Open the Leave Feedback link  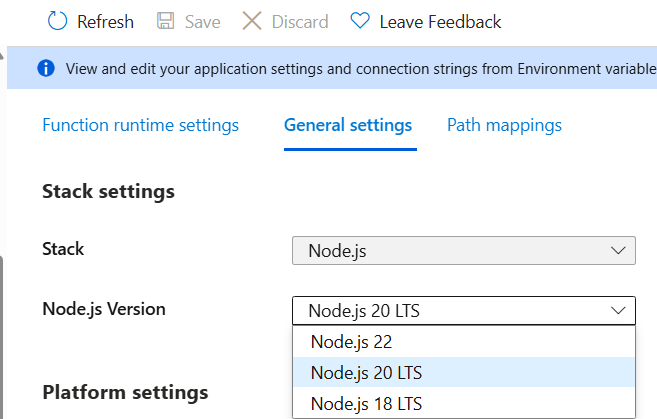[x=440, y=21]
